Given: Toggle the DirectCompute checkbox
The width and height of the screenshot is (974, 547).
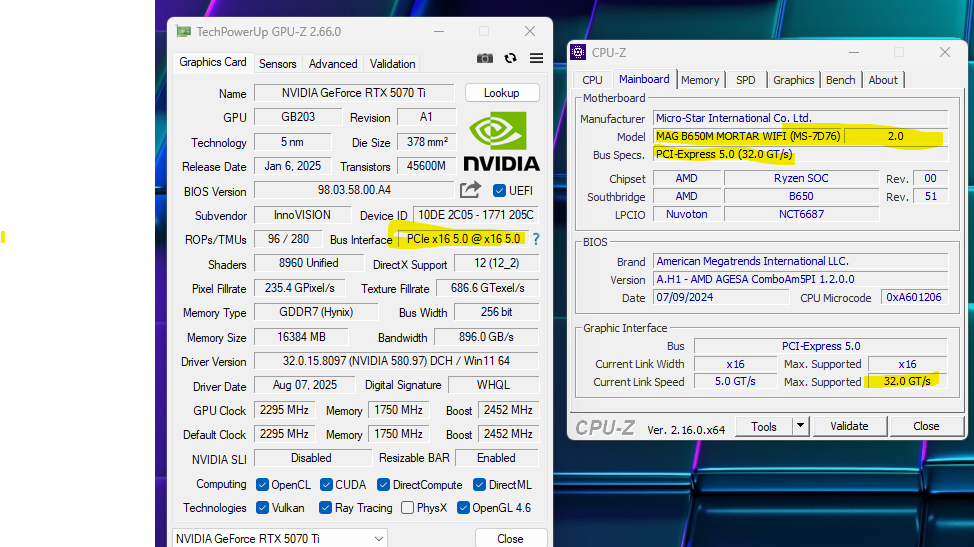Looking at the screenshot, I should click(383, 484).
